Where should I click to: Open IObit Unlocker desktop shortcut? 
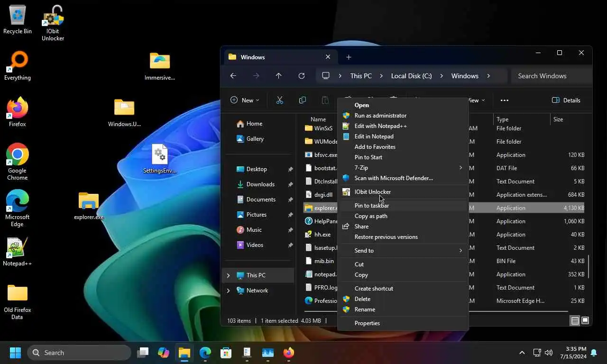tap(53, 22)
